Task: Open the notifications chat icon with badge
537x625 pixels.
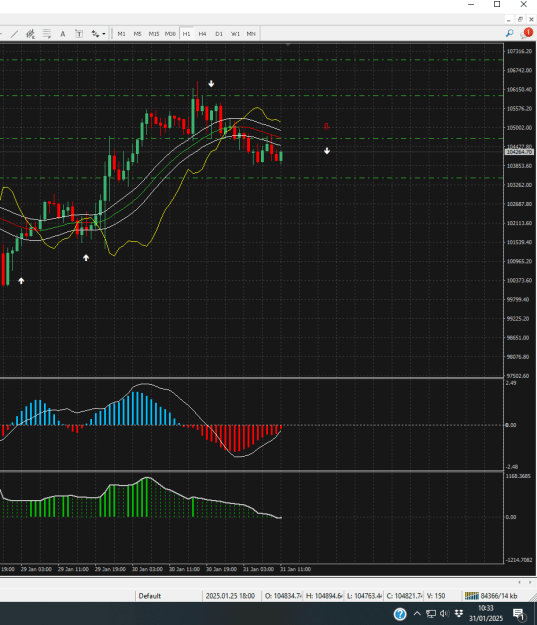Action: tap(526, 33)
